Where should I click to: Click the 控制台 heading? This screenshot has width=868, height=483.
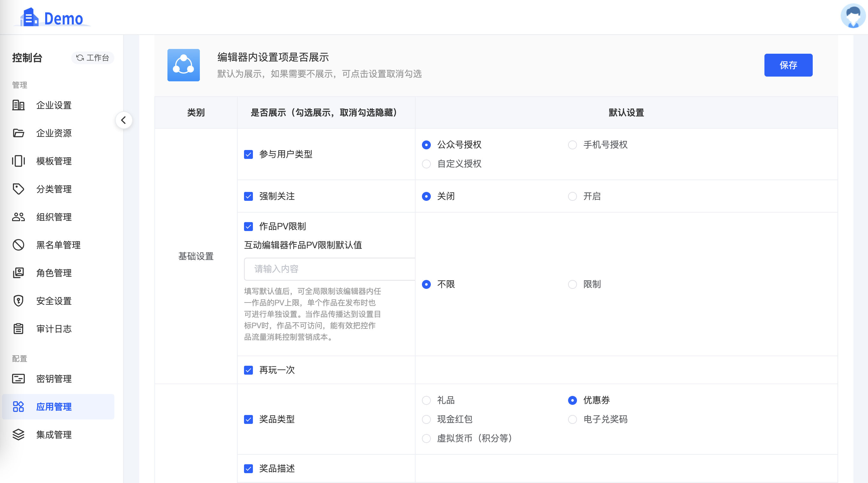click(27, 58)
